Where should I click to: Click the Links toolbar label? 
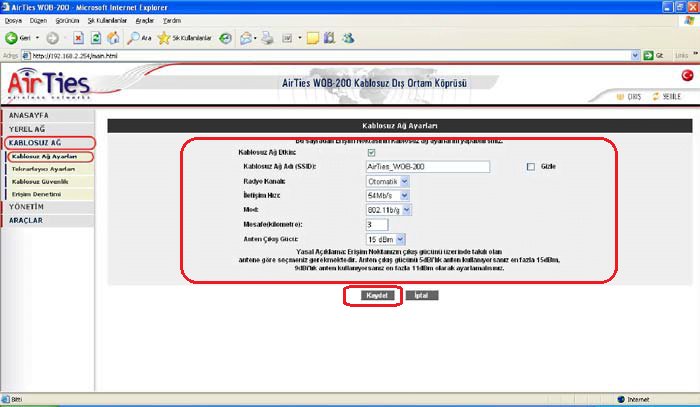point(681,56)
